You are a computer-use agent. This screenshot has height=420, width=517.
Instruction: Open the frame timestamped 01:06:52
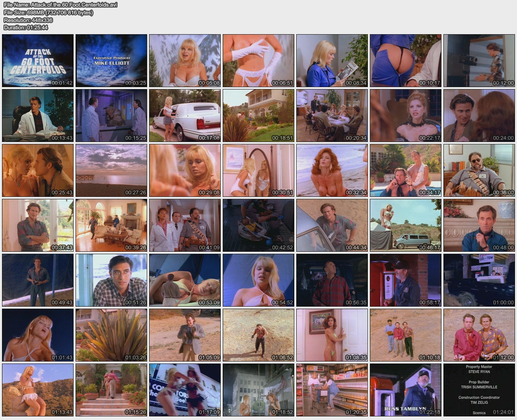click(x=258, y=335)
